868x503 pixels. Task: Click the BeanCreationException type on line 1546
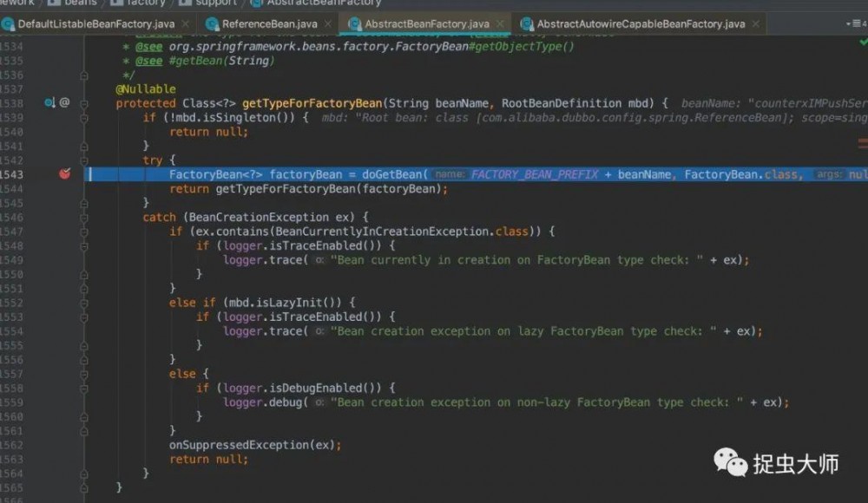click(x=259, y=217)
